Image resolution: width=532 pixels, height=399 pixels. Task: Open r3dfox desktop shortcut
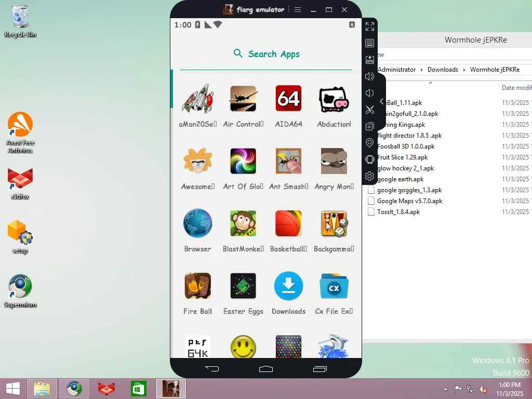point(20,183)
